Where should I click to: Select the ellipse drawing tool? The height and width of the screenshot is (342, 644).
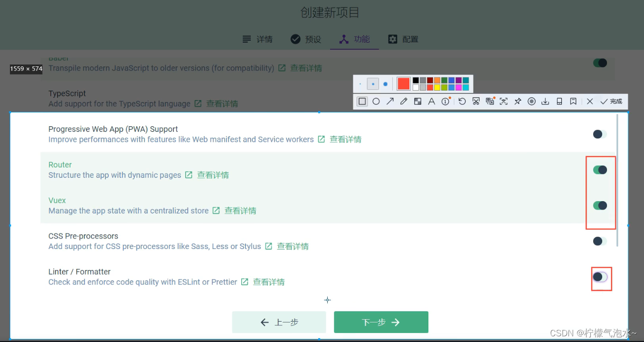click(x=376, y=101)
